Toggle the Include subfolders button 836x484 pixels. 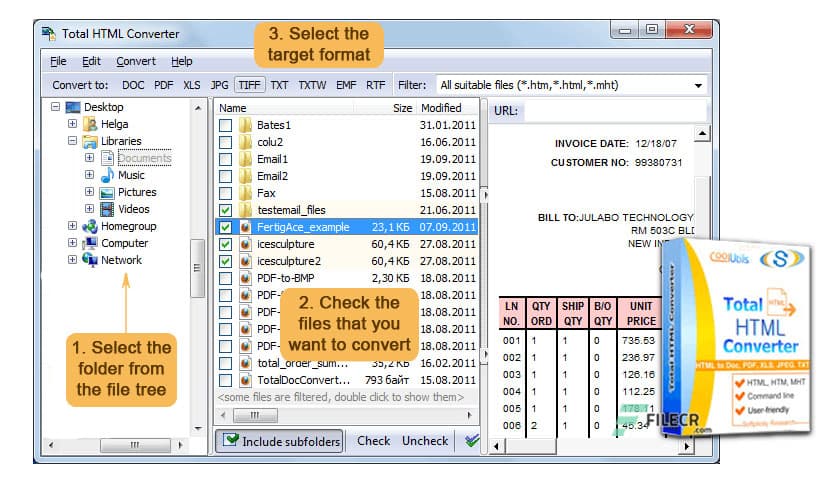(280, 441)
